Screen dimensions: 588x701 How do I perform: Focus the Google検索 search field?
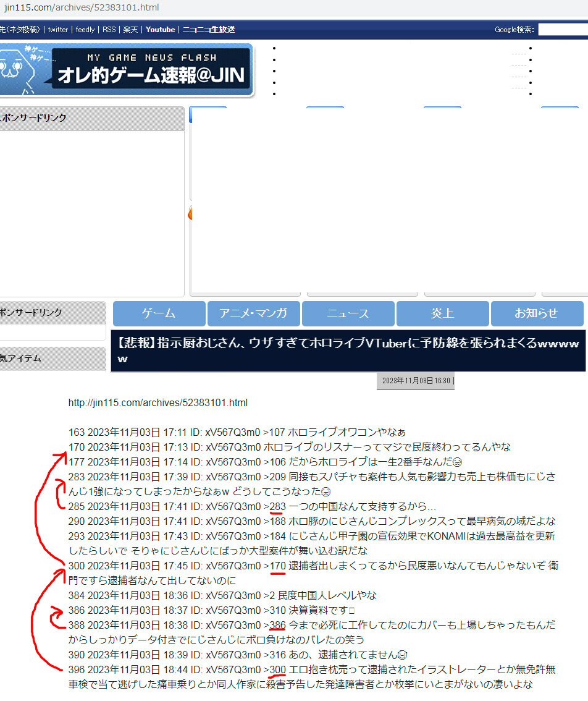point(562,30)
